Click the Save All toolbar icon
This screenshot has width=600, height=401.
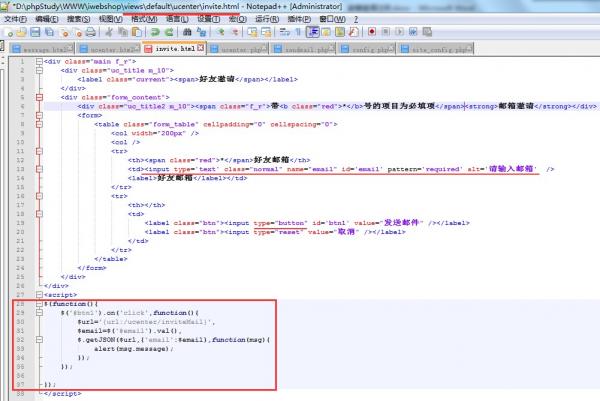click(49, 32)
